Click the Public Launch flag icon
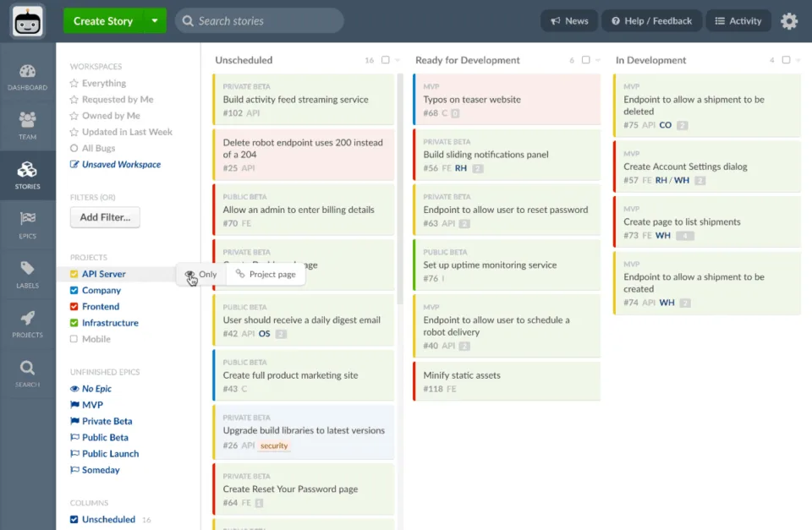The height and width of the screenshot is (530, 812). coord(74,454)
